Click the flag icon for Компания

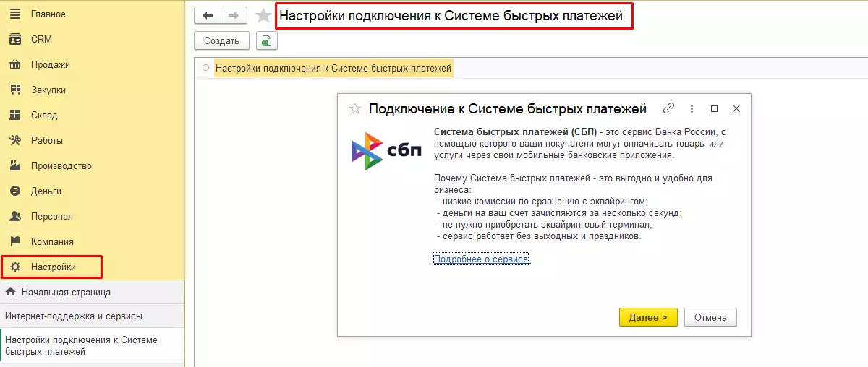[14, 241]
